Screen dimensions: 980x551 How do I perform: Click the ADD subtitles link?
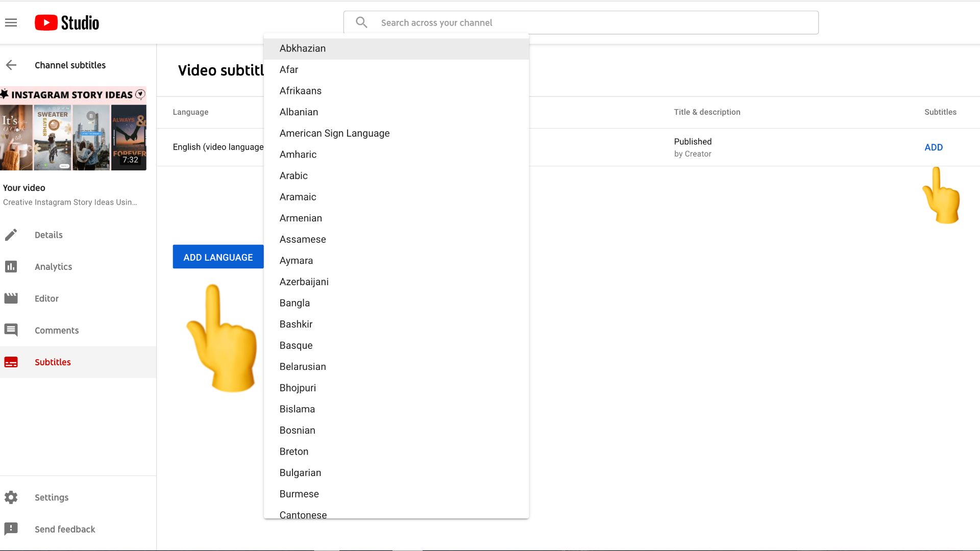coord(933,147)
